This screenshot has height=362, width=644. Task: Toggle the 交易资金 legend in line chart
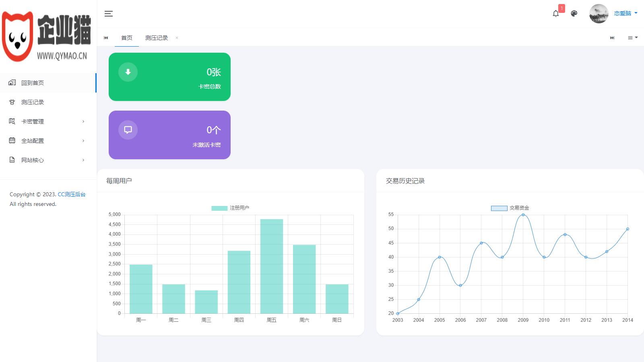[510, 208]
